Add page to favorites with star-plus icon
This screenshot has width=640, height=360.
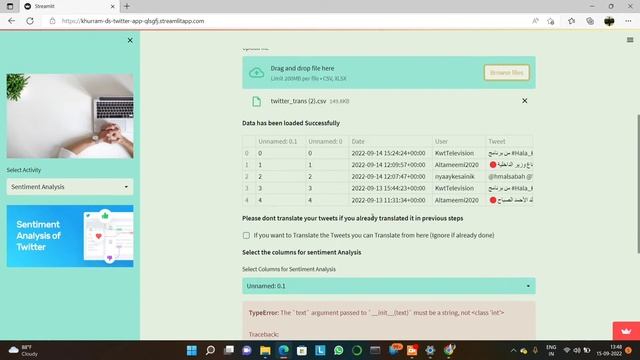click(x=551, y=21)
